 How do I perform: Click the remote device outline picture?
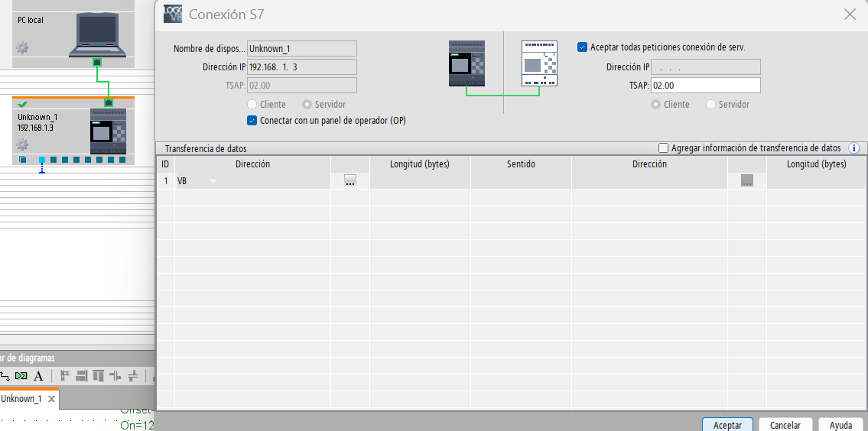click(x=539, y=63)
